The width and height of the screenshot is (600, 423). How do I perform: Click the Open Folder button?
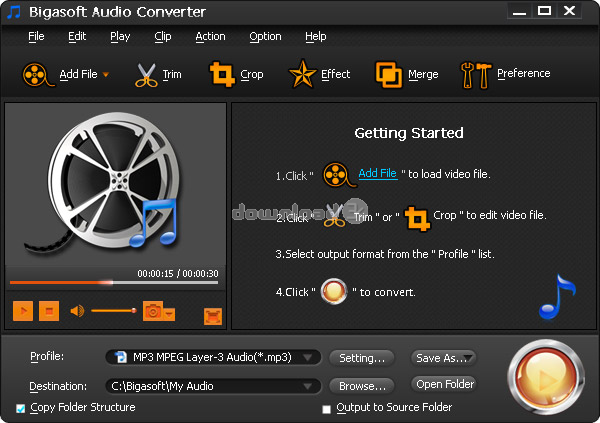click(x=444, y=384)
